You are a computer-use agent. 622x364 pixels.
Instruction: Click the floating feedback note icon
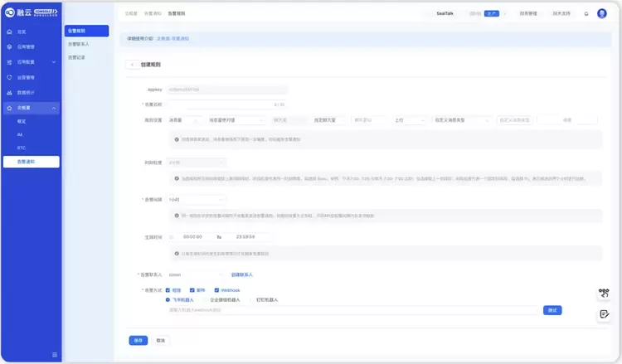tap(604, 314)
